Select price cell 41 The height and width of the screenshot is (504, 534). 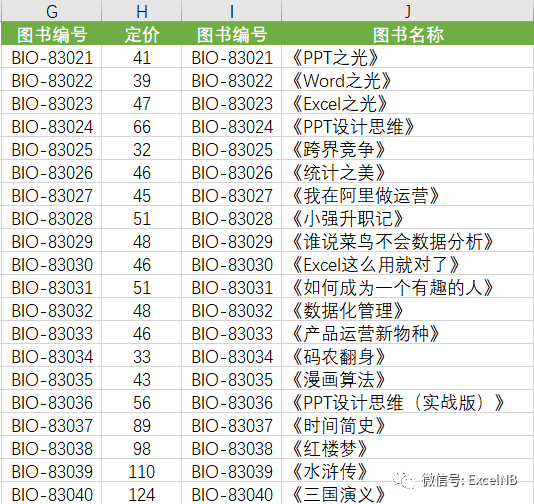pos(142,57)
